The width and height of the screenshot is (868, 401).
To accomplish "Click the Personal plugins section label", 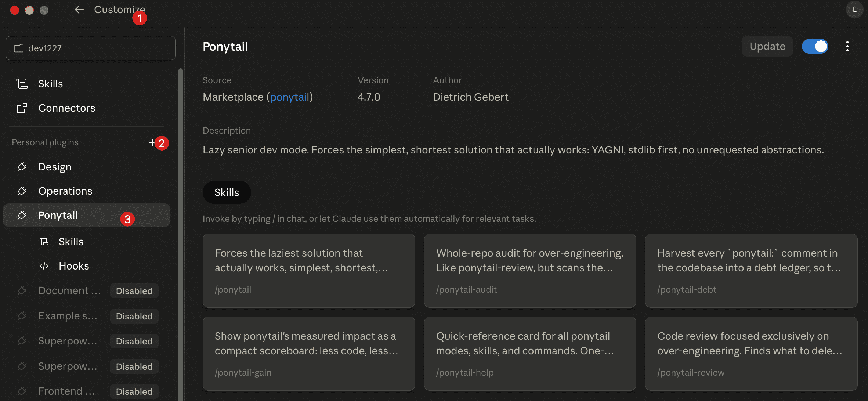I will point(45,142).
